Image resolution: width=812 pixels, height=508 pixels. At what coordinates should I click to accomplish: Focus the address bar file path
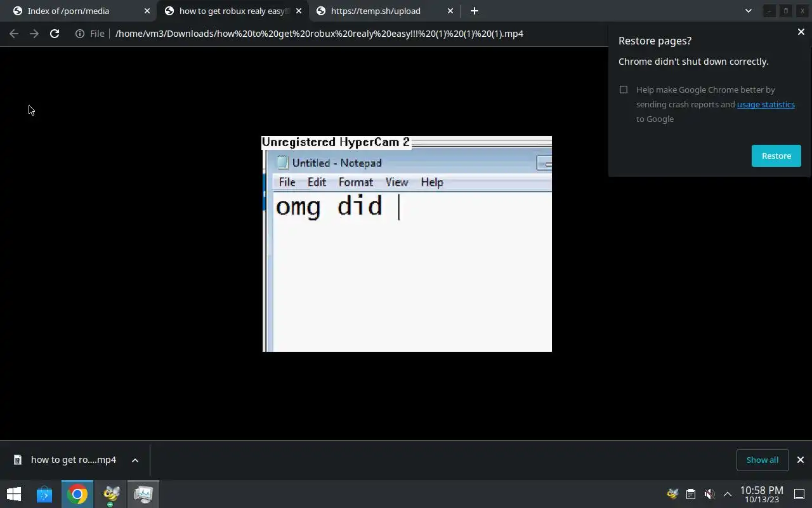[319, 34]
